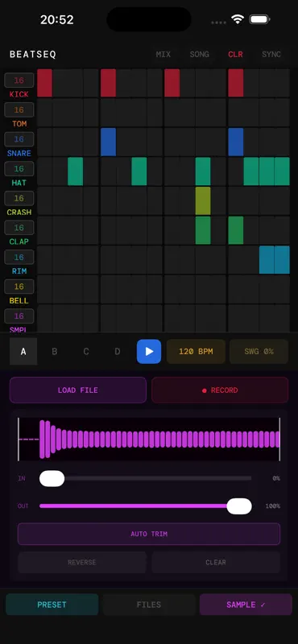Open the RIM step-length 16 selector
Screen dimensions: 298x644
click(x=19, y=258)
